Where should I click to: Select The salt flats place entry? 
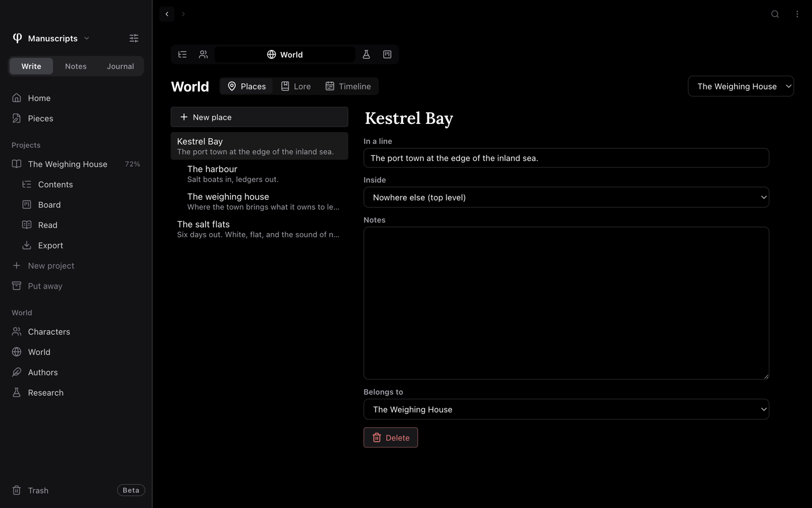[259, 229]
